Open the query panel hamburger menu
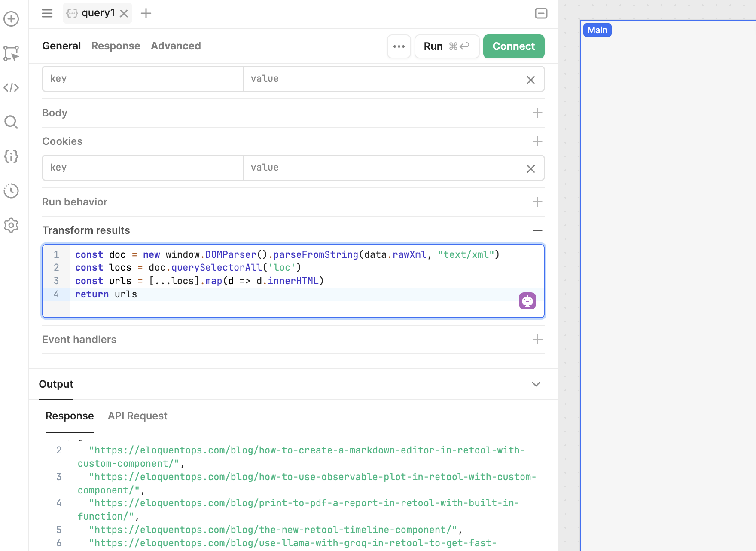The image size is (756, 551). pos(47,13)
